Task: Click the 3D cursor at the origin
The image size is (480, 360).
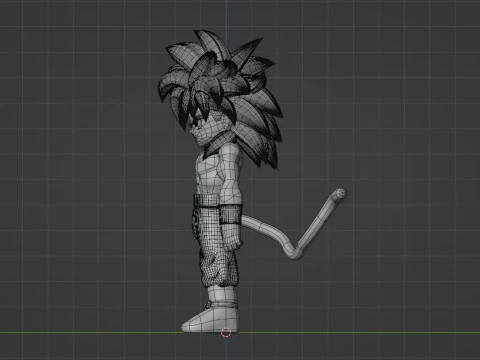Action: pos(226,332)
